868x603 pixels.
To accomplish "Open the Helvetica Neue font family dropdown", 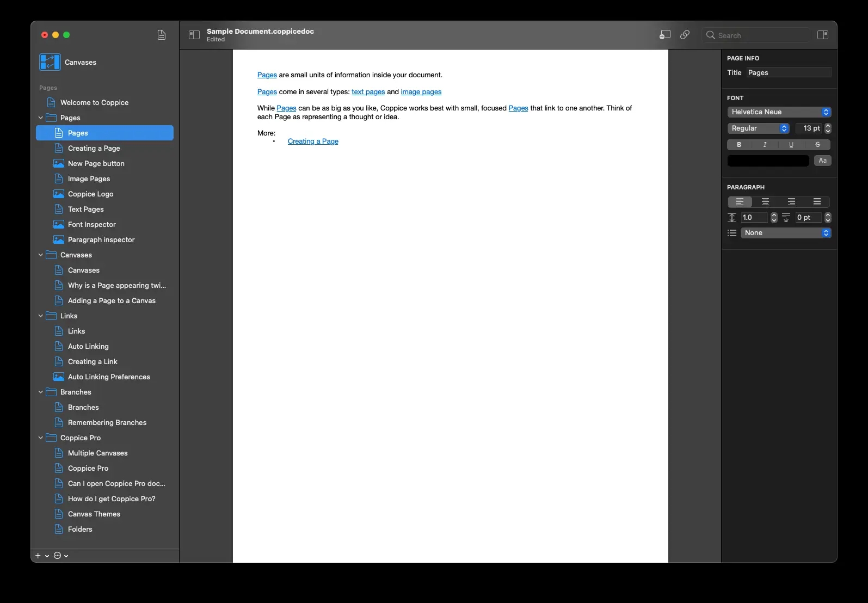I will [779, 112].
